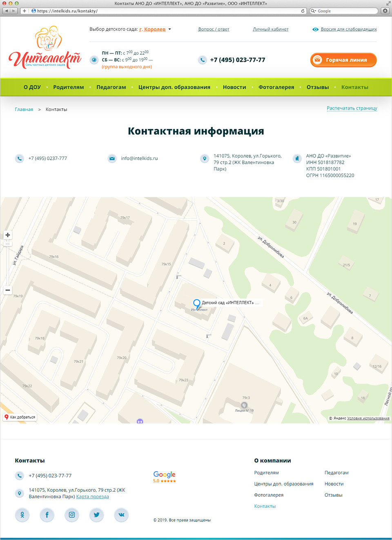Image resolution: width=392 pixels, height=540 pixels.
Task: Open the О ДОУ menu item
Action: (32, 87)
